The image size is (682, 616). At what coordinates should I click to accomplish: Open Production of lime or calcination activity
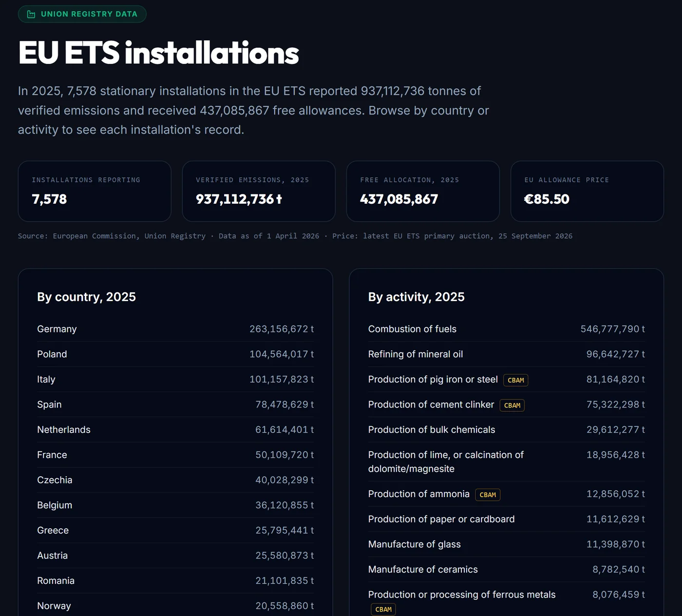coord(507,462)
